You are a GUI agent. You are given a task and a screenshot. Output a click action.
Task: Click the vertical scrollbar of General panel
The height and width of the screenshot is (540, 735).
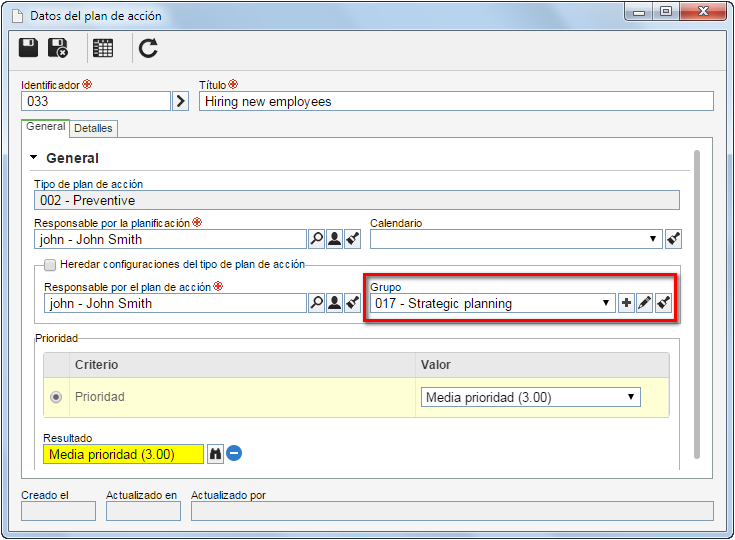(x=697, y=305)
